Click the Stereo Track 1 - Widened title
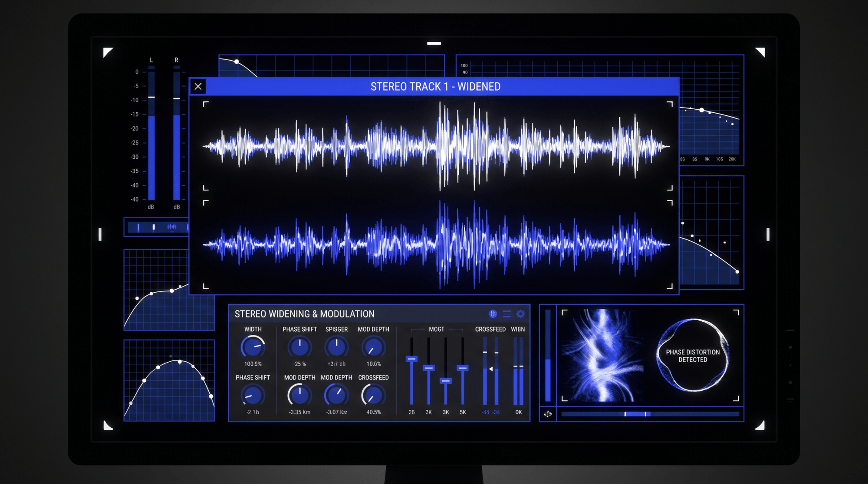The image size is (868, 484). coord(435,87)
